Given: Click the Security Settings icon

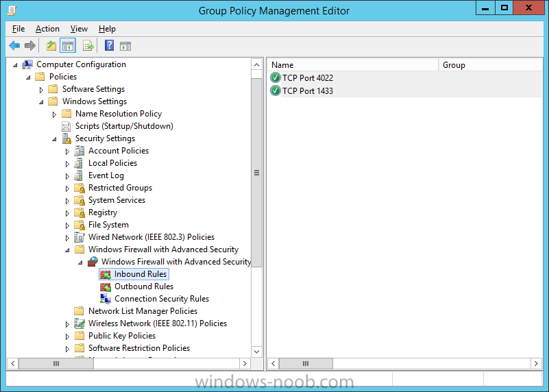Looking at the screenshot, I should point(66,138).
